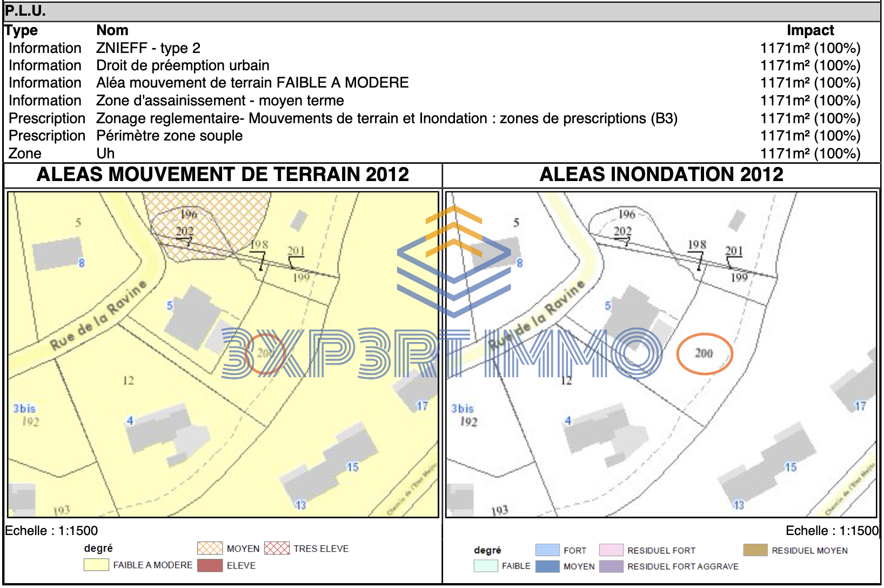Click the light blue FORT legend swatch
The image size is (884, 588).
click(x=547, y=550)
